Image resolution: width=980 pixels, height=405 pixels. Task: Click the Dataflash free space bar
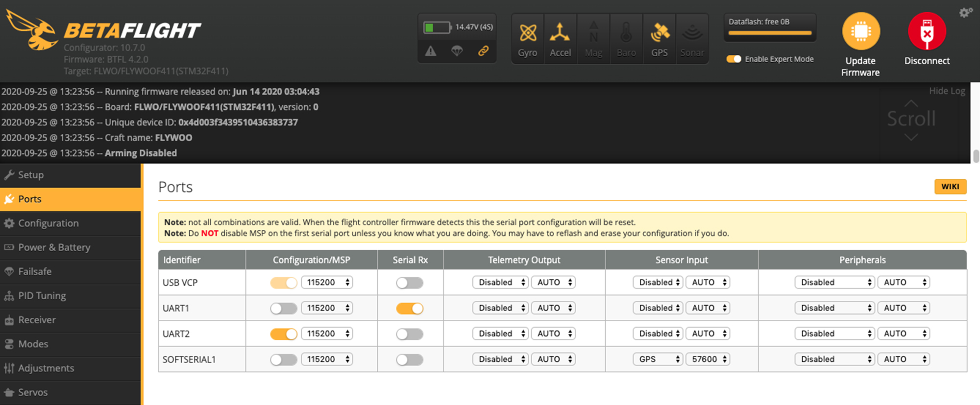770,33
